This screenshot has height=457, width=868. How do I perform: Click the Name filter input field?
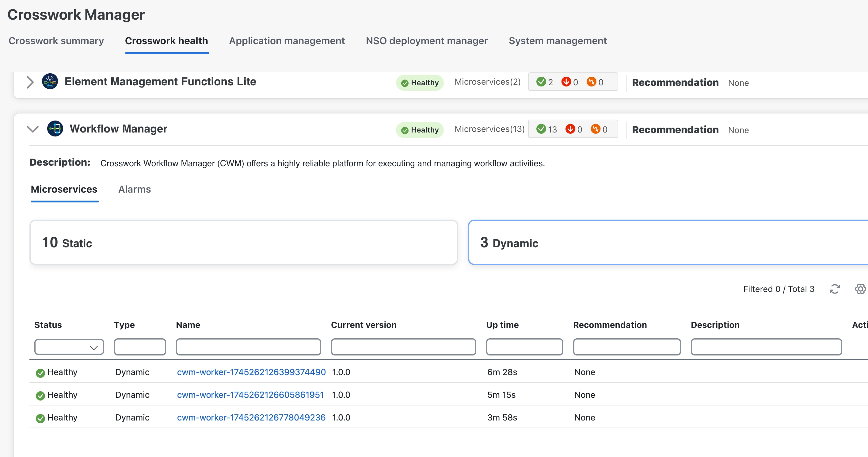248,347
